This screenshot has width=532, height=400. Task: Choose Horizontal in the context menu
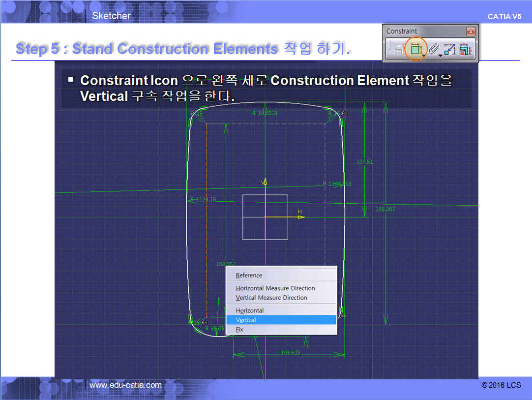[x=250, y=310]
